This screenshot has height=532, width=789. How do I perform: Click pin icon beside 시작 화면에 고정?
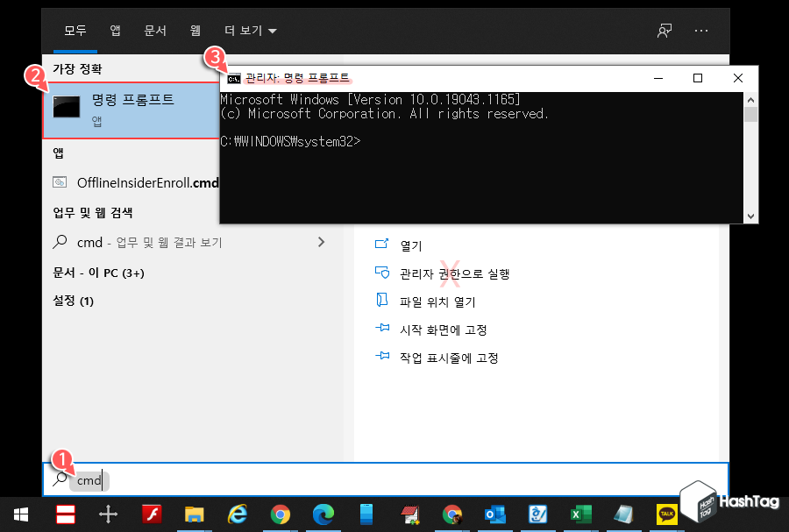tap(382, 328)
